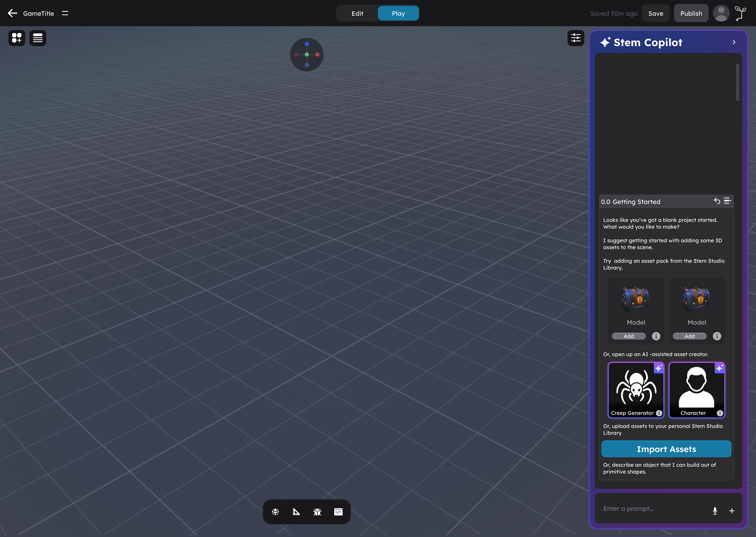
Task: Switch to Play mode
Action: pos(398,13)
